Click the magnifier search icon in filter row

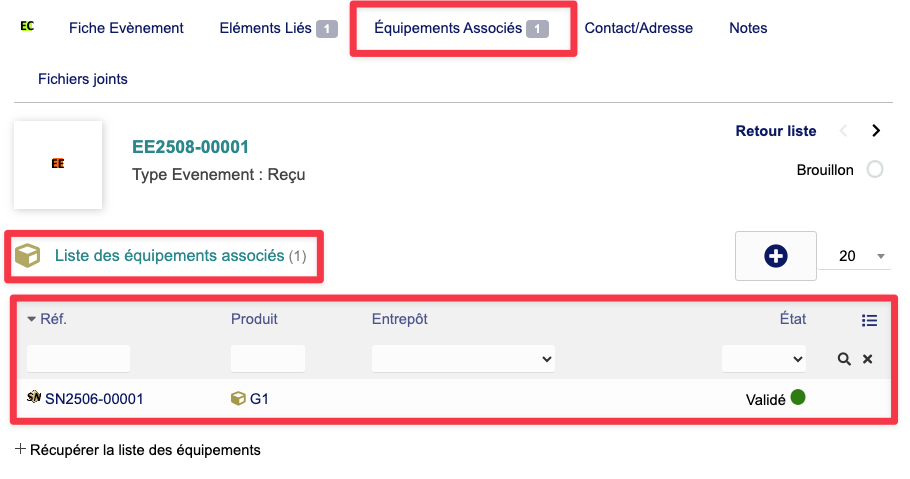click(844, 359)
